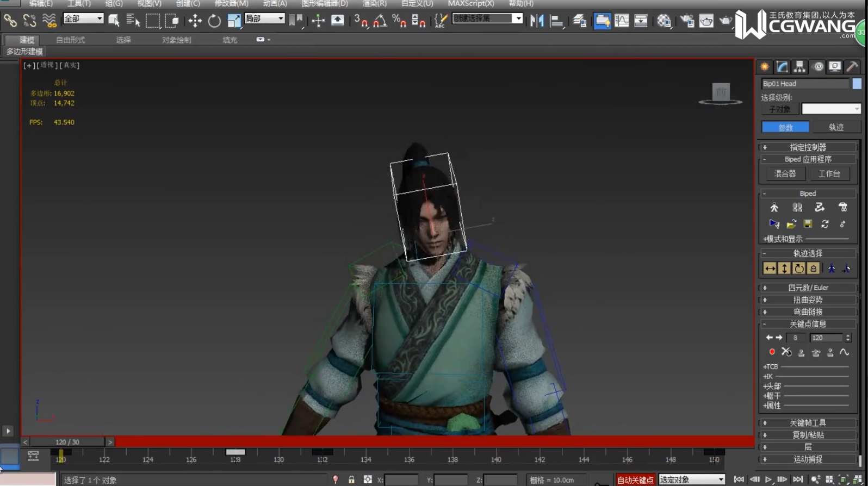Click the Bip01 Head object color swatch

click(x=857, y=84)
